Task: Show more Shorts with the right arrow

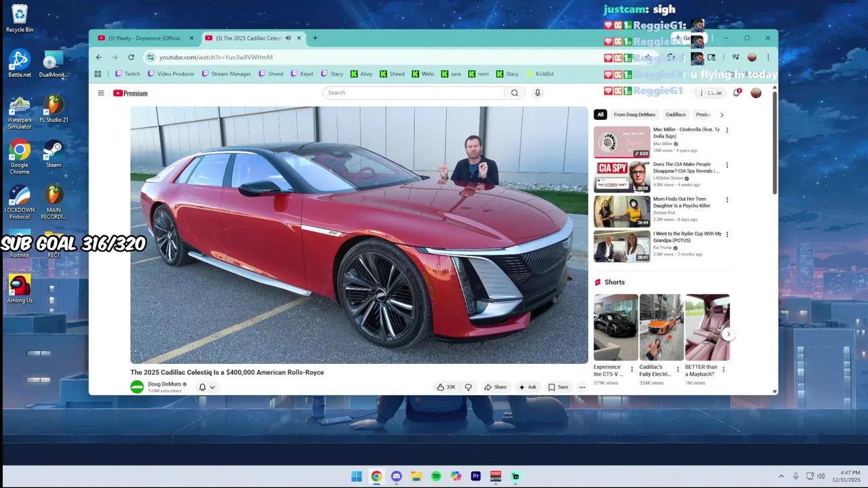Action: [x=728, y=334]
